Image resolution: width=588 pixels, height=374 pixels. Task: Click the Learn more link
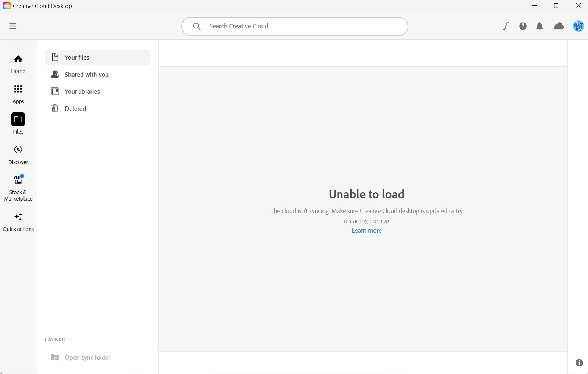pyautogui.click(x=367, y=231)
